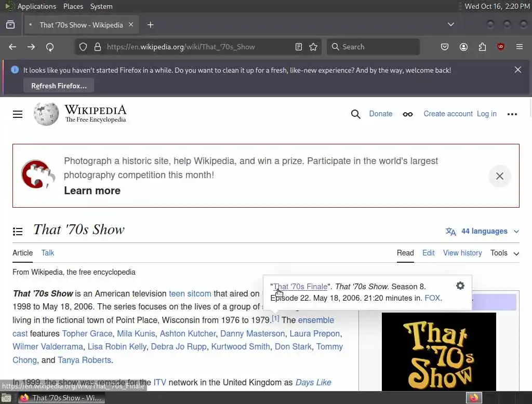Screen dimensions: 532x404
Task: Open the ITV network link
Action: coord(160,382)
